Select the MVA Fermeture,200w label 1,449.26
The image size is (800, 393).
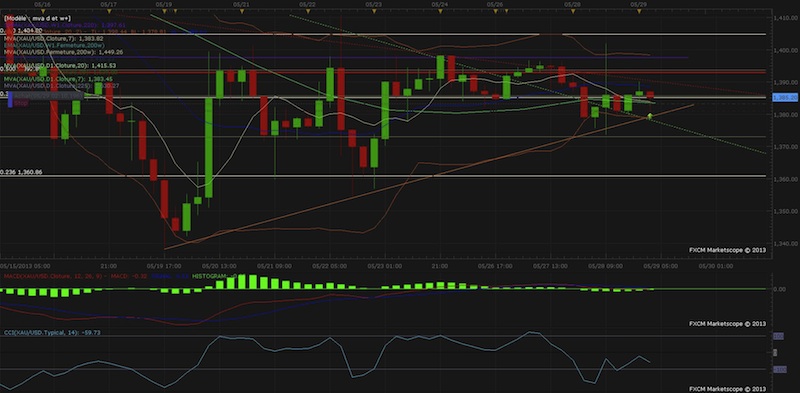point(63,52)
